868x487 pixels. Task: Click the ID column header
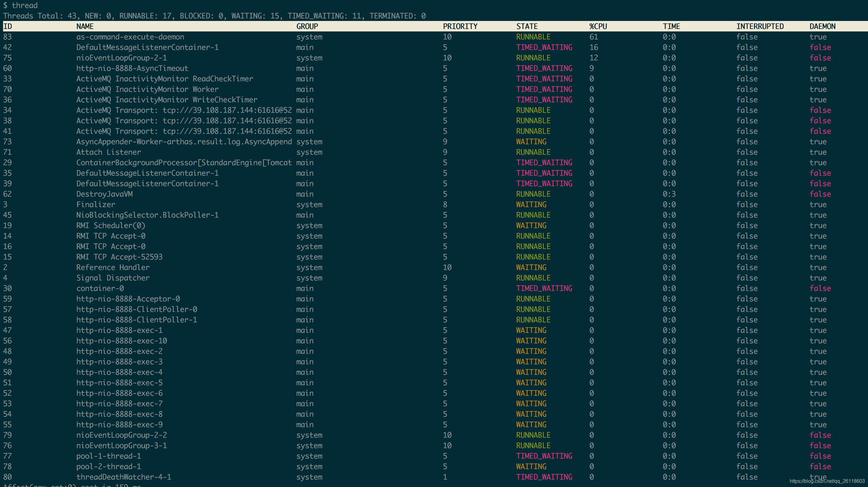point(7,26)
